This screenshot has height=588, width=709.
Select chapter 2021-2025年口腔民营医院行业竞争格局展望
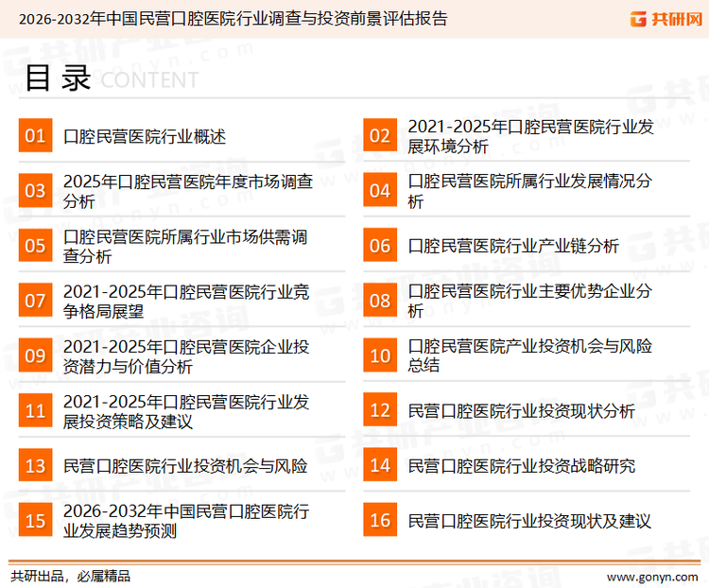coord(186,302)
